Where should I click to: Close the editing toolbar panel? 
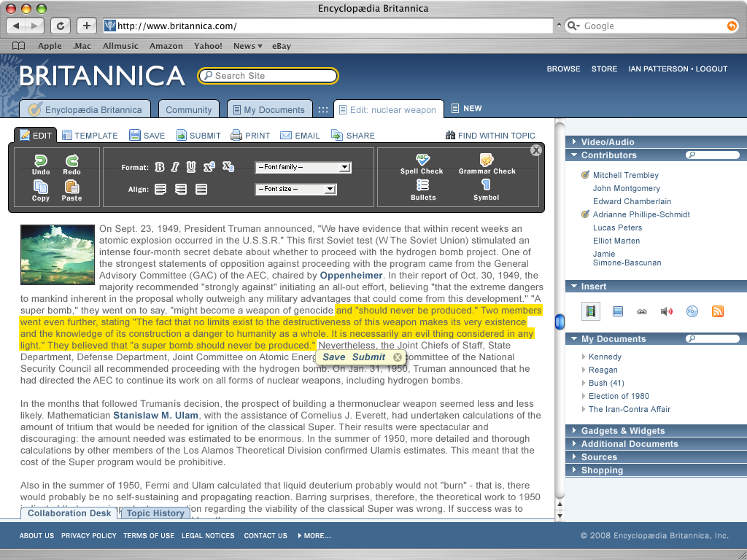[x=536, y=150]
